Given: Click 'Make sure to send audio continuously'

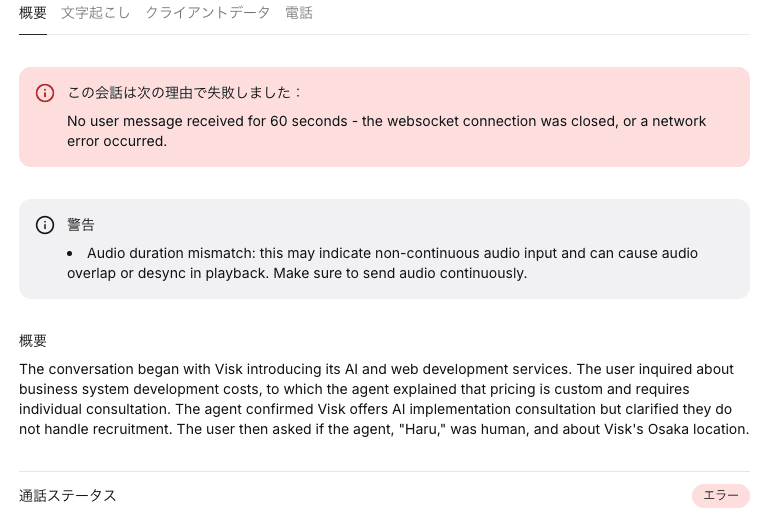Looking at the screenshot, I should 400,273.
